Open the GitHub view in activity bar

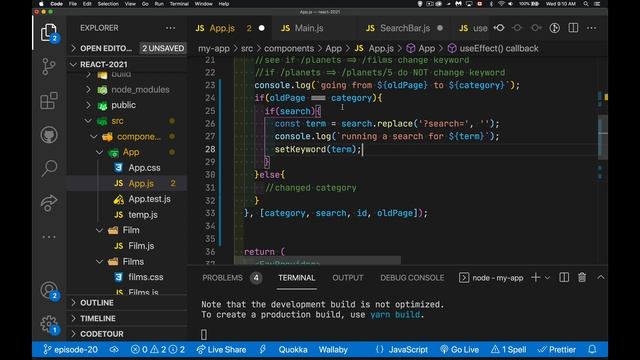coord(49,135)
